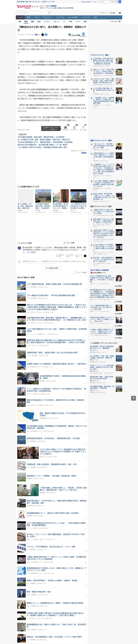This screenshot has width=138, height=644.
Task: Select the 科学 category tab
Action: pyautogui.click(x=71, y=21)
